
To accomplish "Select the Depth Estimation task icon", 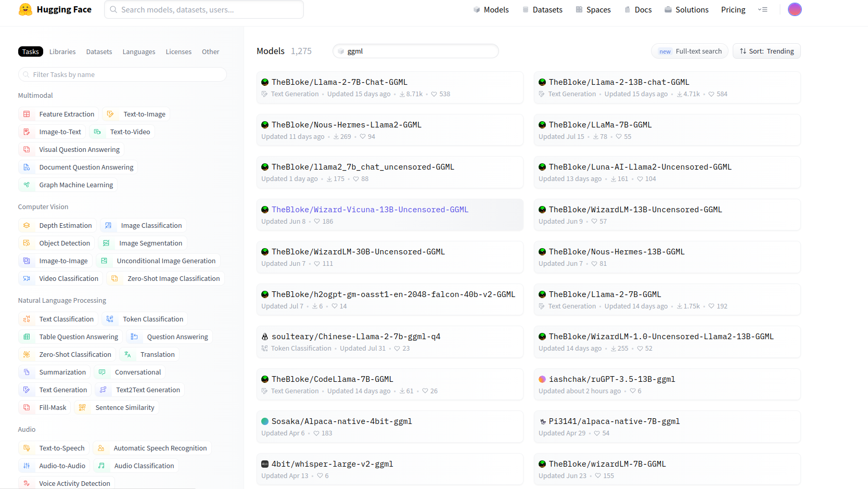I will tap(27, 225).
